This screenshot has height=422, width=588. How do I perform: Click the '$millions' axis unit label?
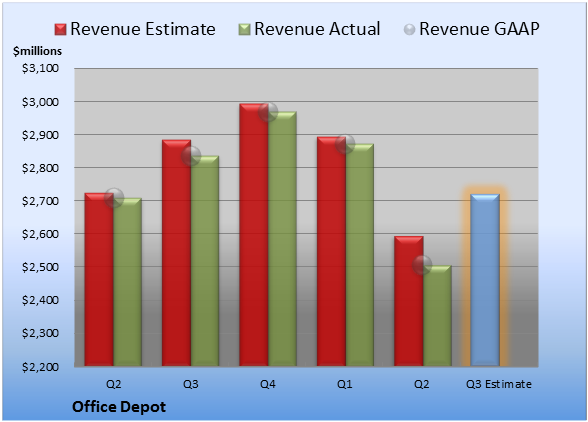(37, 51)
